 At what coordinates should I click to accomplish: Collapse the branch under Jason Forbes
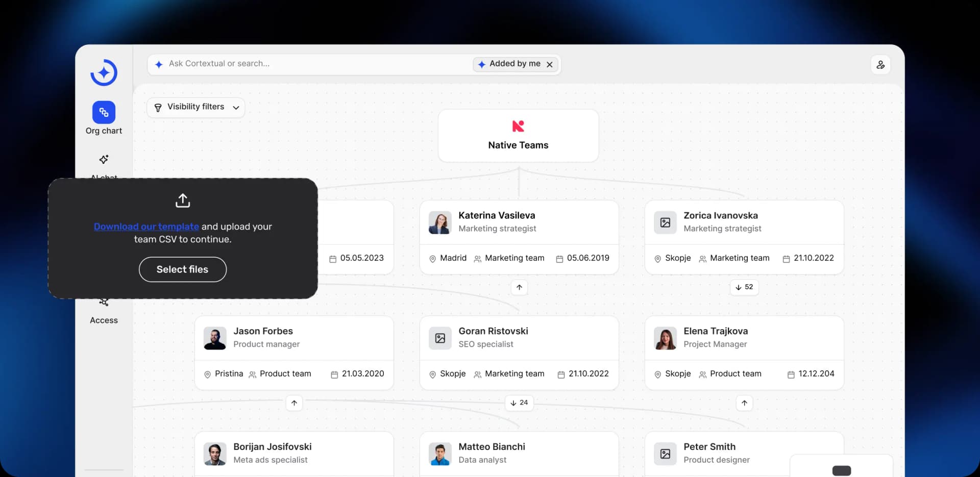point(294,403)
